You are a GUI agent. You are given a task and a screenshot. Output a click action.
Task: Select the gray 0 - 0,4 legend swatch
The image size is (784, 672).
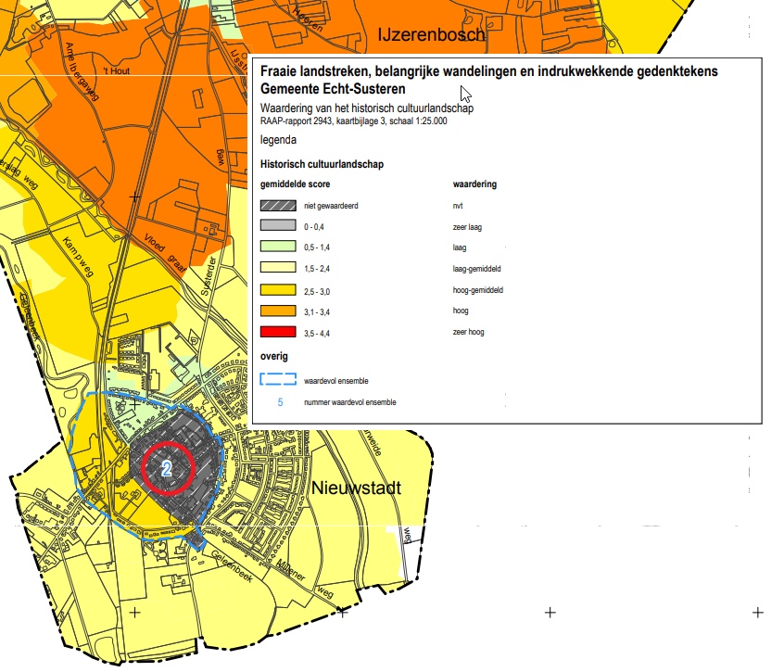tap(278, 226)
